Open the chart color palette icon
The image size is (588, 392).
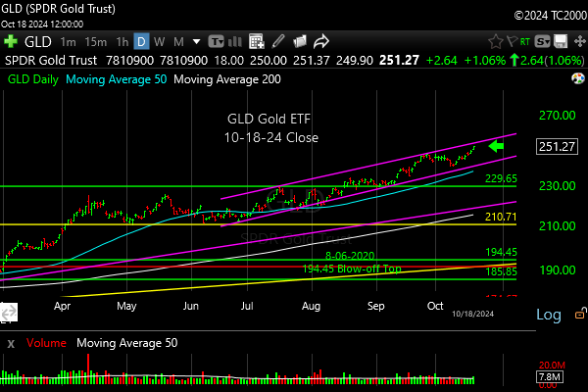(x=578, y=78)
